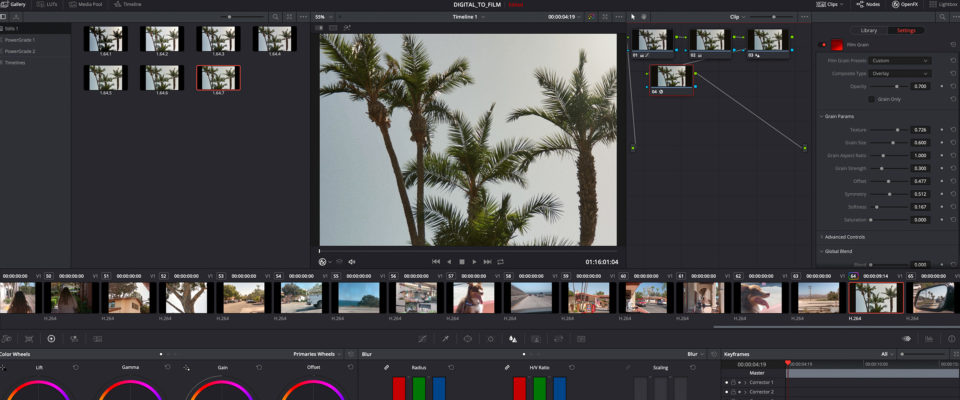Select node 04 with film grain
The image size is (960, 400).
[x=671, y=80]
